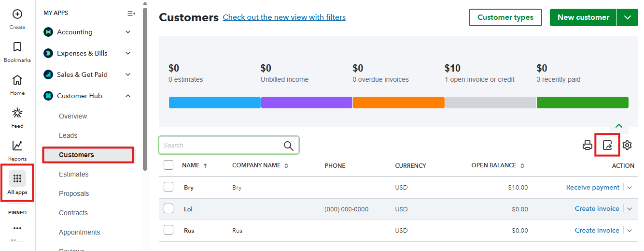Click the Create plus icon

point(17,15)
